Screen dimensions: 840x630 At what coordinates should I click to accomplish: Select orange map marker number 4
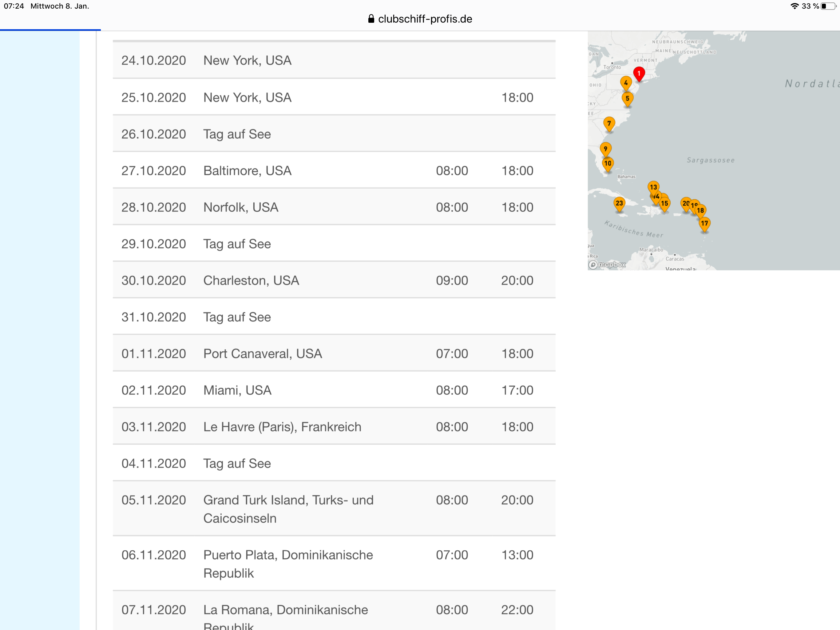(x=626, y=83)
